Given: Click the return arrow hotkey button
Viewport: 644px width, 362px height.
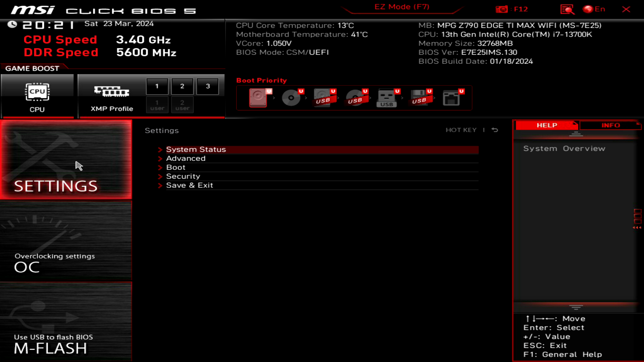Looking at the screenshot, I should [496, 130].
